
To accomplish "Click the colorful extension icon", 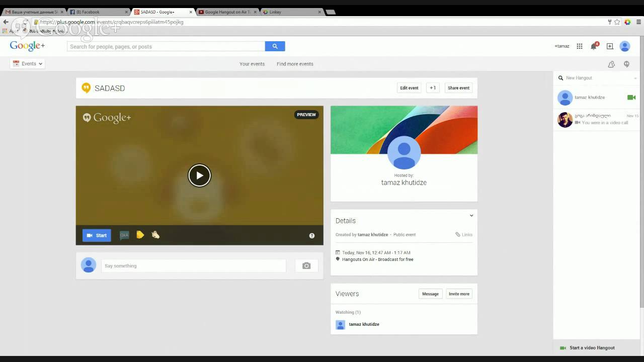I will pos(627,22).
